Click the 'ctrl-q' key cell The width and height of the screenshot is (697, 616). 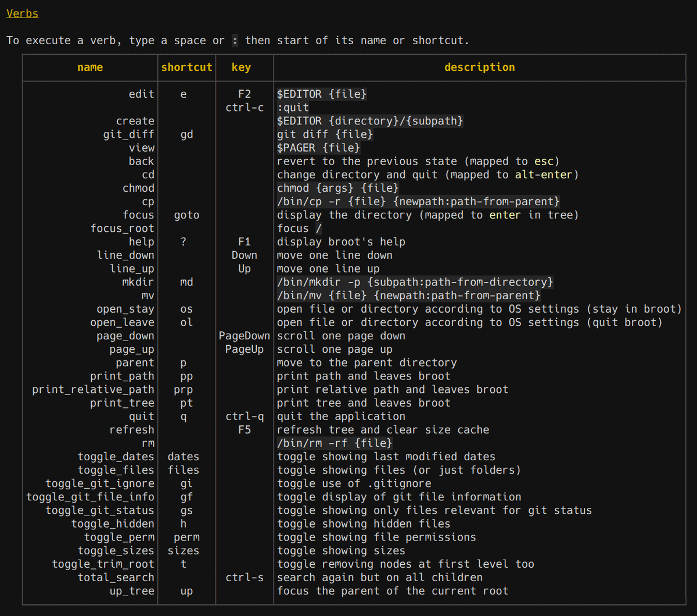click(x=245, y=416)
